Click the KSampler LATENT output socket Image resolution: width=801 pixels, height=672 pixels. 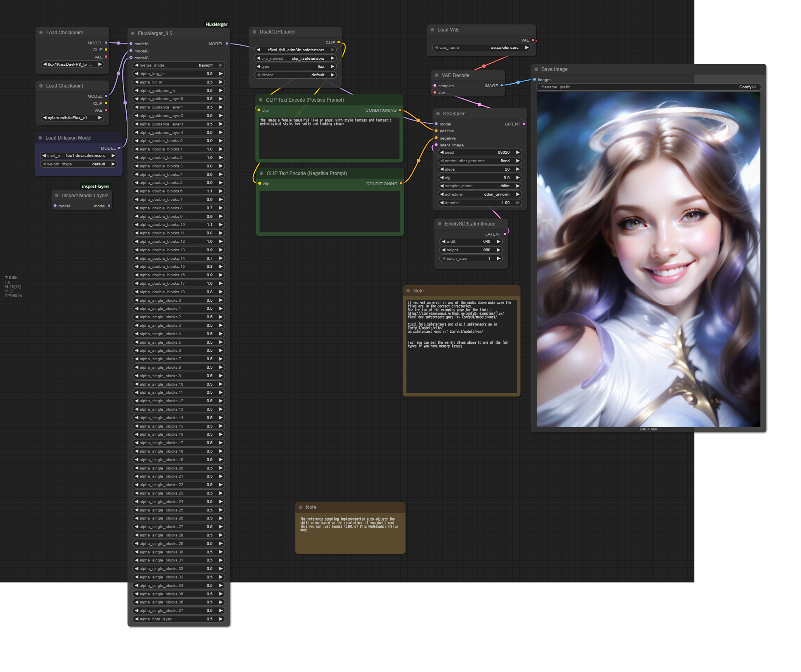coord(524,124)
